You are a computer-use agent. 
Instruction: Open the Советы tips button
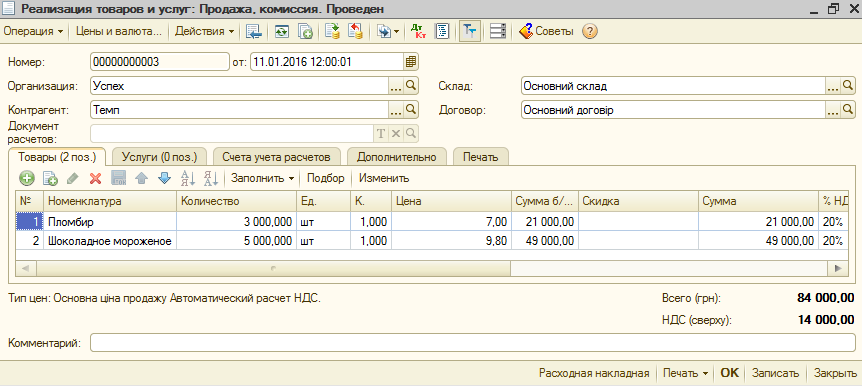click(546, 31)
